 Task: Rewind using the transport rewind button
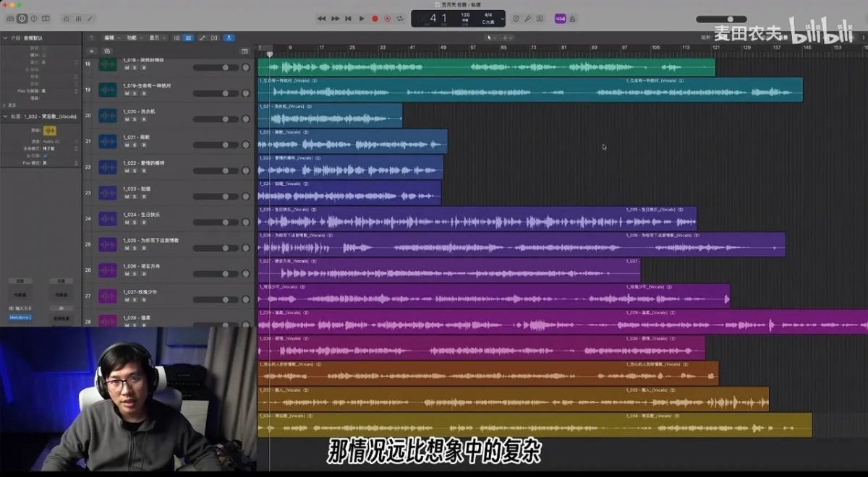pos(321,19)
